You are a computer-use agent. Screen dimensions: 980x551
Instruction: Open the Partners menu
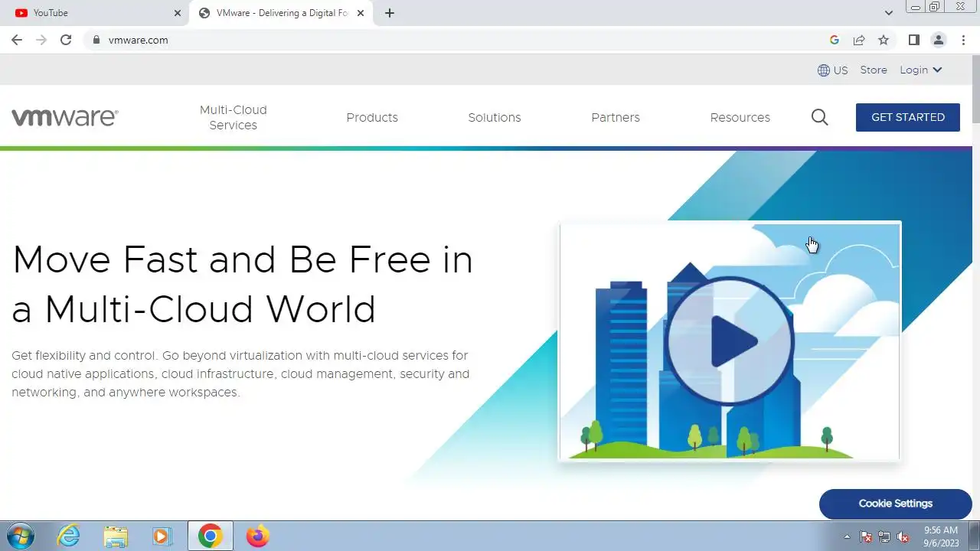(x=616, y=117)
